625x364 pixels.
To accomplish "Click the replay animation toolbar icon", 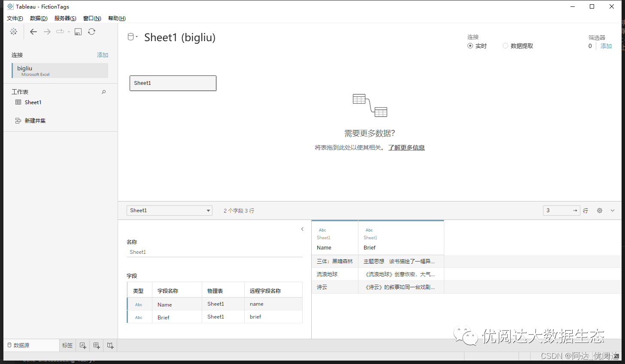I will tap(60, 31).
